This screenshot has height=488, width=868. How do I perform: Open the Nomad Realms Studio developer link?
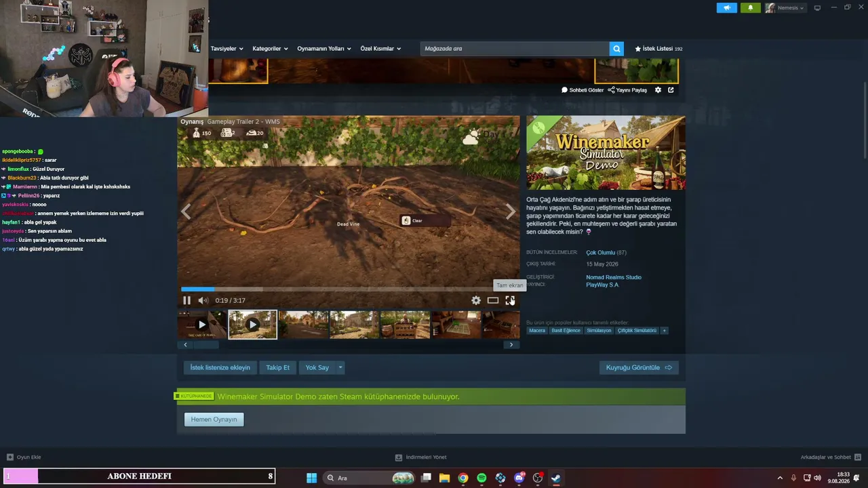click(614, 277)
